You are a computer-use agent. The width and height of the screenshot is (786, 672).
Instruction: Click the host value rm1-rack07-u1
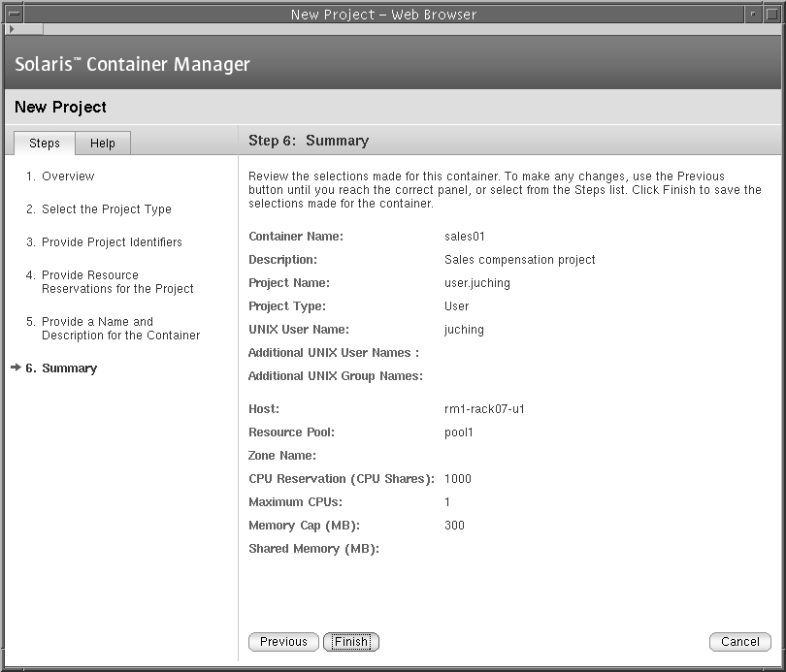click(484, 409)
